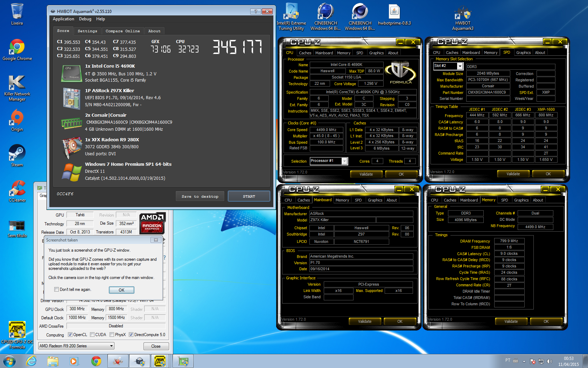Open the file explorer taskbar icon
Screen dimensions: 588x368
click(x=53, y=361)
